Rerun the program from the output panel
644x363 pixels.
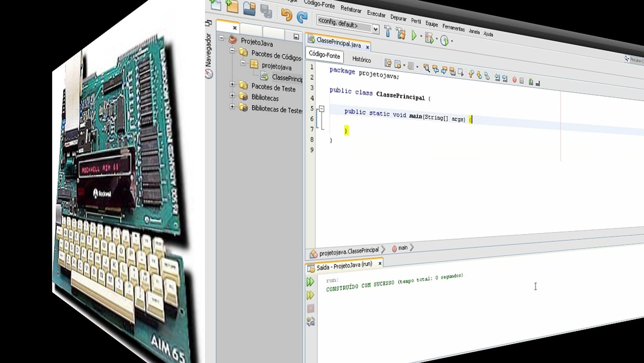tap(310, 282)
